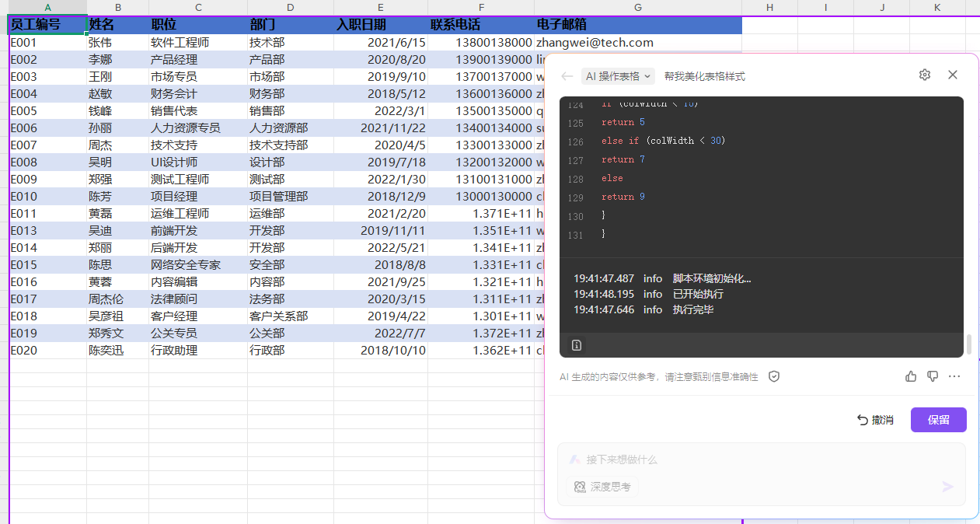Click the shield verification icon beside the disclaimer

tap(774, 376)
